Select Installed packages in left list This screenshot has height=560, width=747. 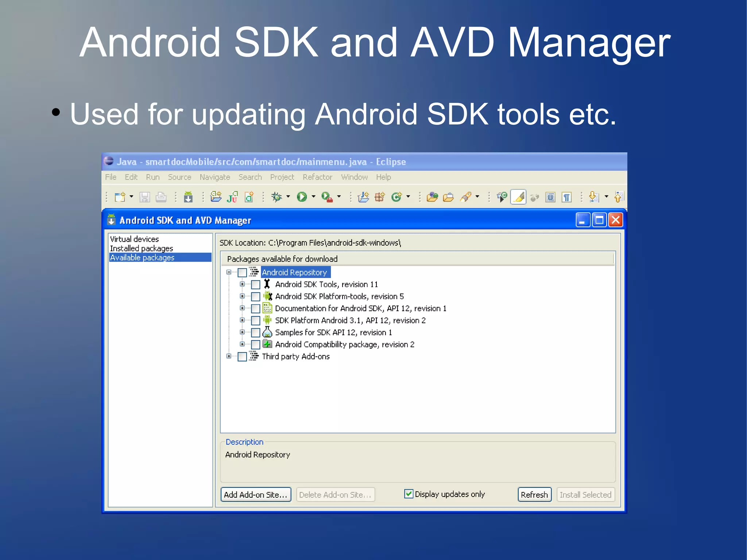(x=142, y=248)
